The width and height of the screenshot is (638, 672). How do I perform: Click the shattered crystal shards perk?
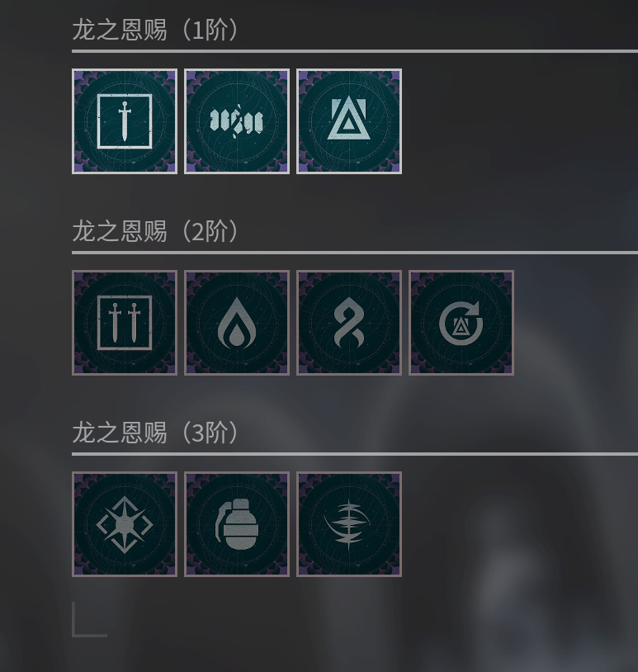pyautogui.click(x=237, y=121)
